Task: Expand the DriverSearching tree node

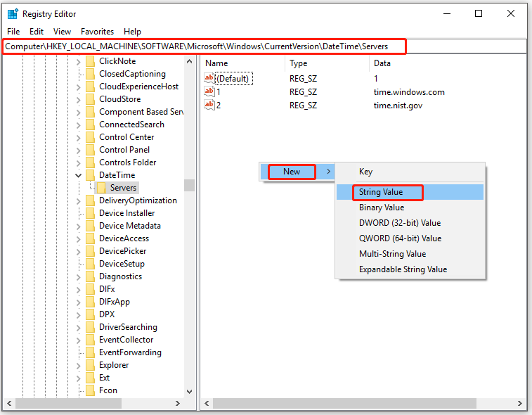Action: pyautogui.click(x=79, y=328)
